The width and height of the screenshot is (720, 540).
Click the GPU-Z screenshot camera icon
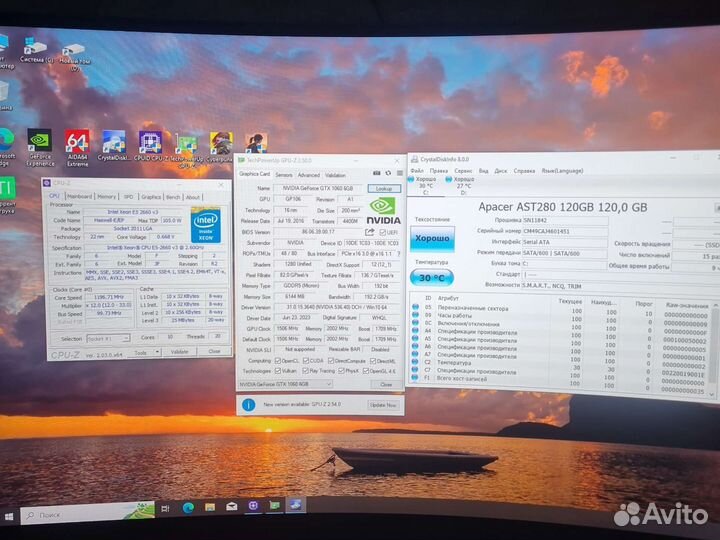coord(377,173)
